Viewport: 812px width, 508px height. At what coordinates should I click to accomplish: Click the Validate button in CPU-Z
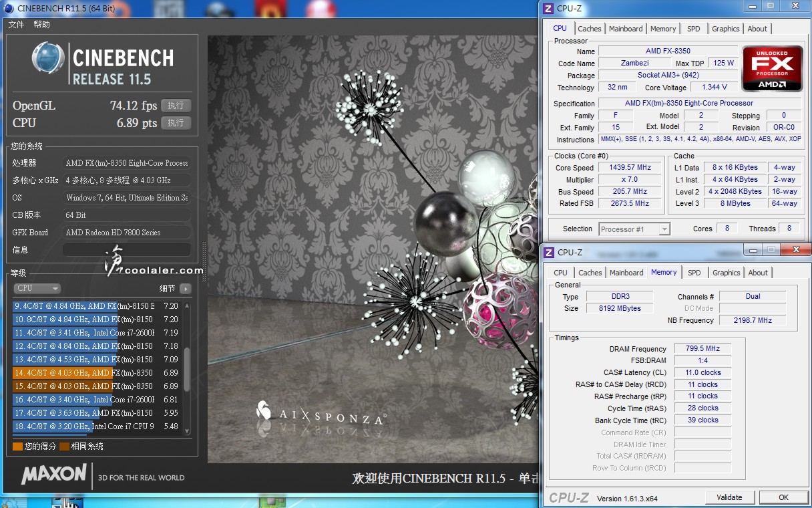(729, 497)
